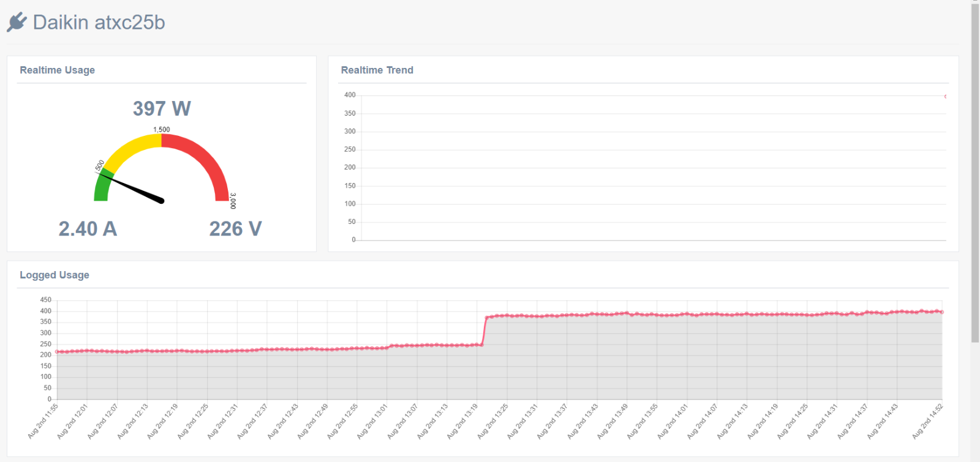
Task: Click the Aug 2nd 14:01 axis label
Action: [672, 421]
